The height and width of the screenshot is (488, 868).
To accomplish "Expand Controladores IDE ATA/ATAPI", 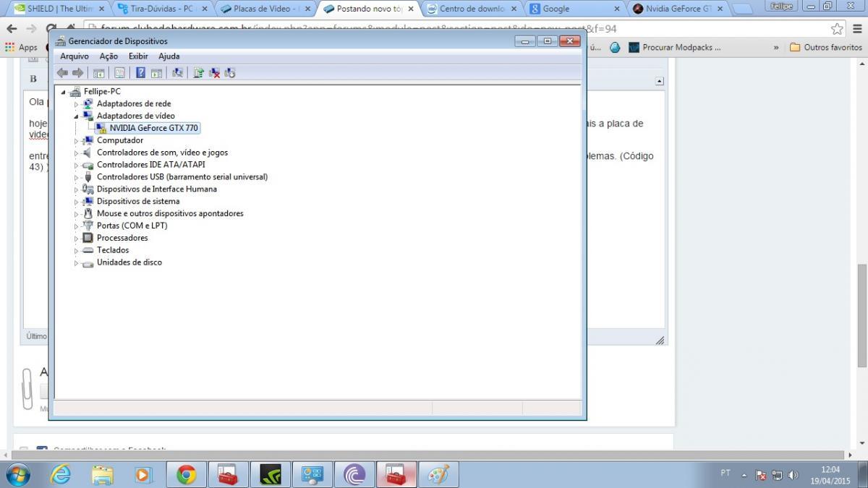I will tap(76, 165).
